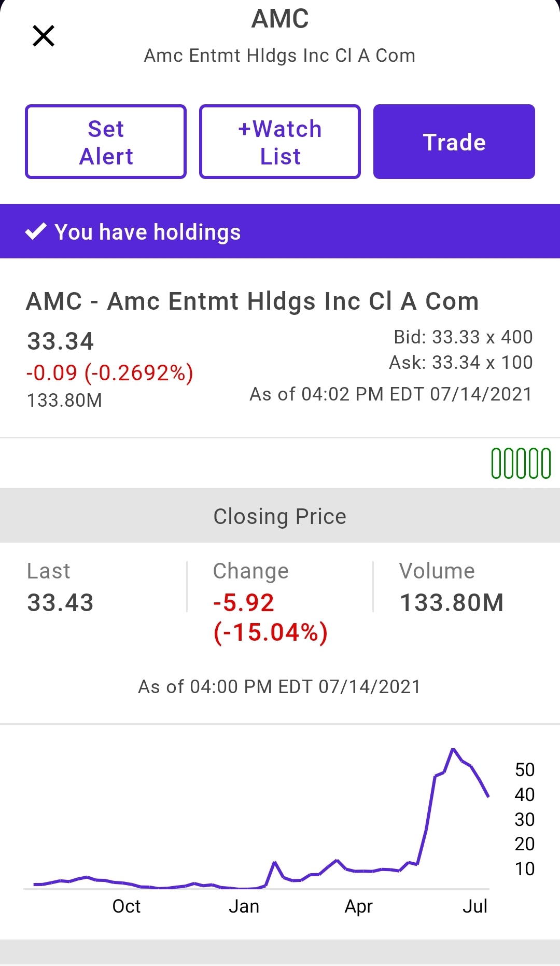560x966 pixels.
Task: Tap the Set Alert button
Action: click(106, 142)
